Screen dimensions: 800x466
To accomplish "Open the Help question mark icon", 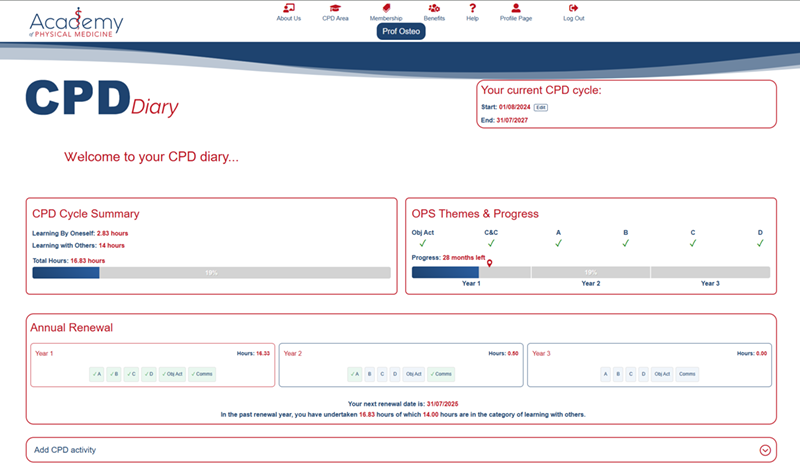I will 472,8.
